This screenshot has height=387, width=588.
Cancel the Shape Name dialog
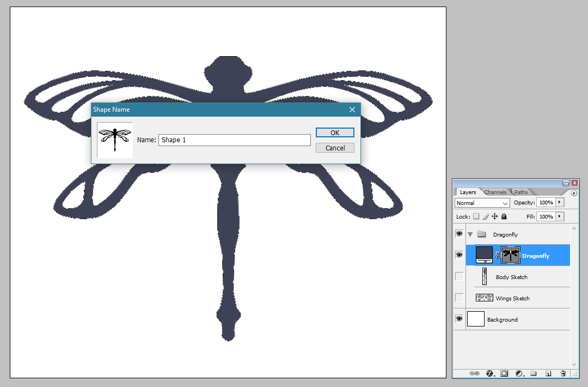click(x=335, y=148)
